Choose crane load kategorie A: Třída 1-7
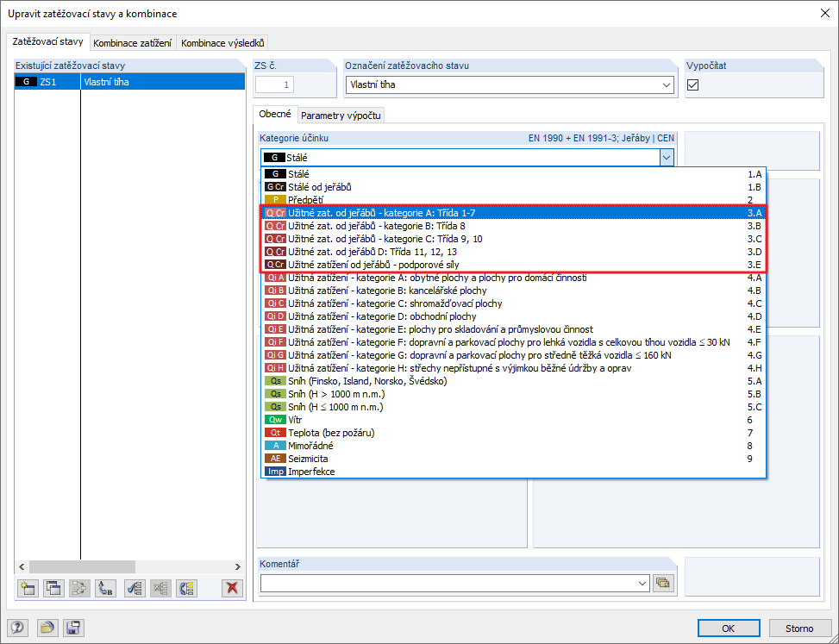839x644 pixels. coord(514,213)
